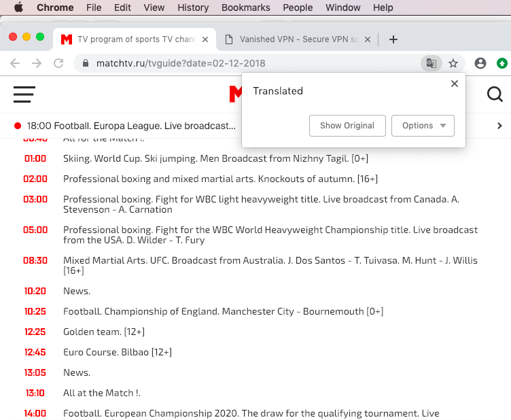This screenshot has width=511, height=420.
Task: Select 08:30 Mixed Martial Arts UFC program
Action: [x=270, y=266]
